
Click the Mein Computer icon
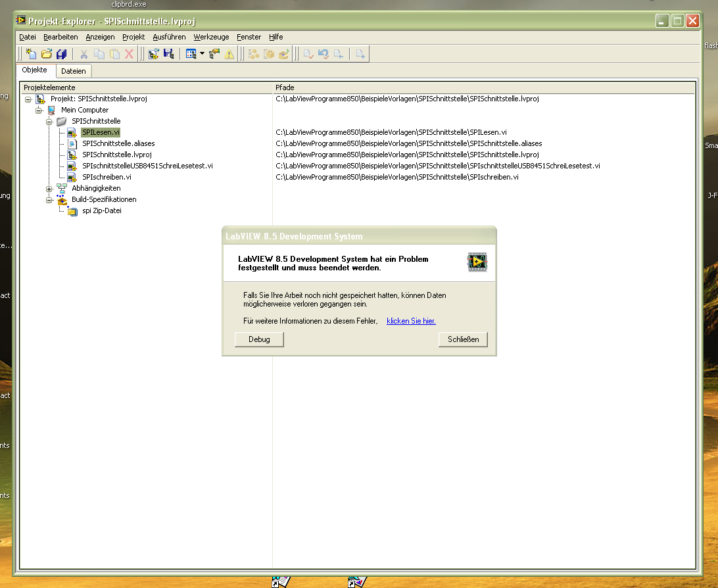[x=51, y=110]
